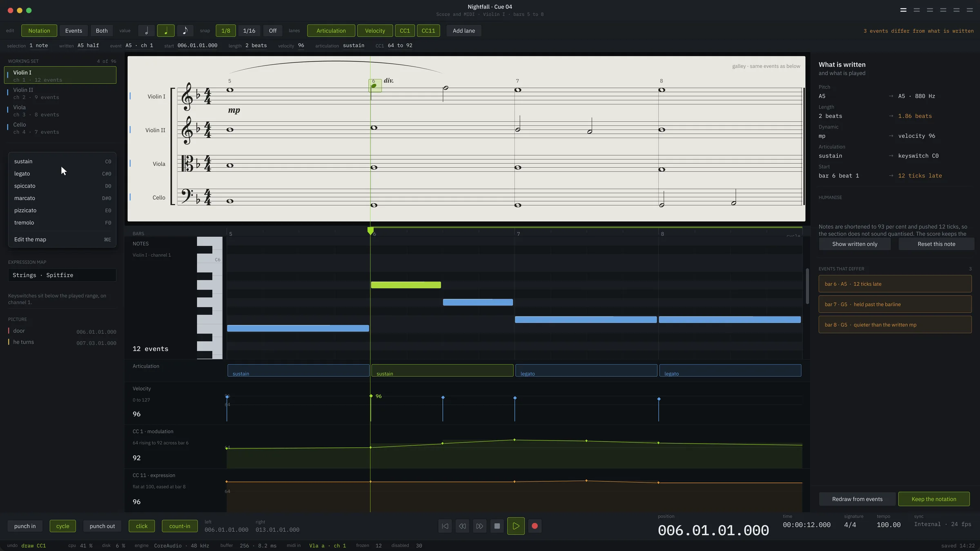Toggle the Articulation lane
This screenshot has height=551, width=980.
[x=331, y=31]
